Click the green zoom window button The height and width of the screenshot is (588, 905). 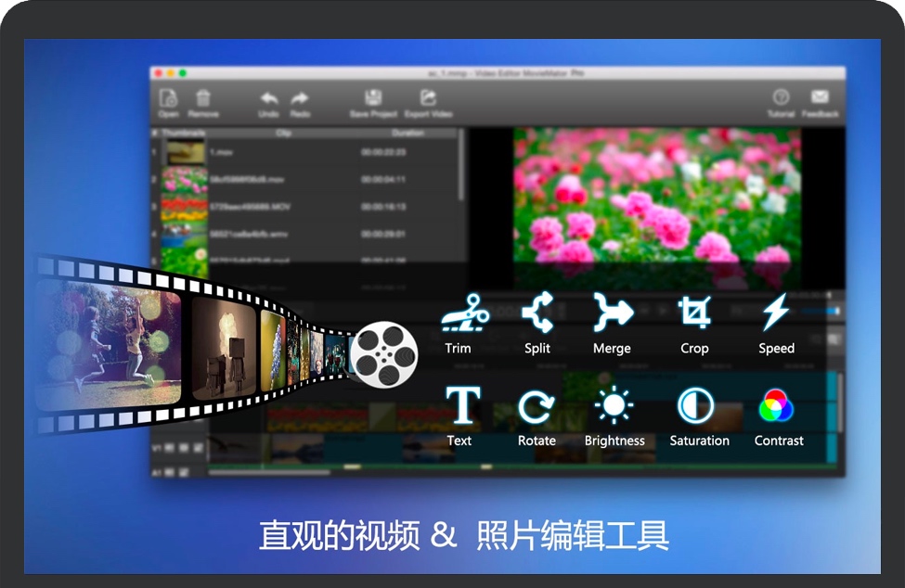[x=181, y=71]
